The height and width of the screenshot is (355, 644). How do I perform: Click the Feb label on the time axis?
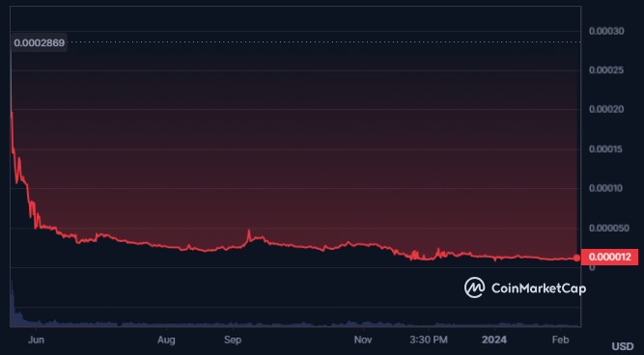click(x=560, y=340)
